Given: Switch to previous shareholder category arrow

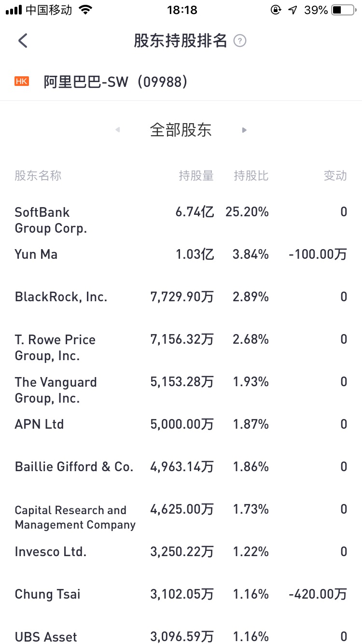Looking at the screenshot, I should [118, 130].
